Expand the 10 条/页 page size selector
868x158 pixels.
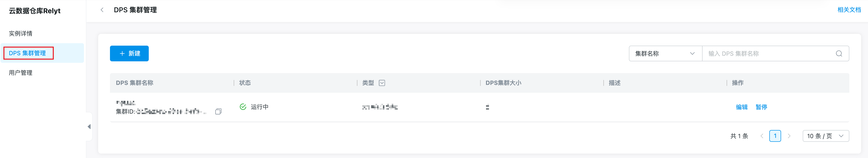(x=825, y=136)
